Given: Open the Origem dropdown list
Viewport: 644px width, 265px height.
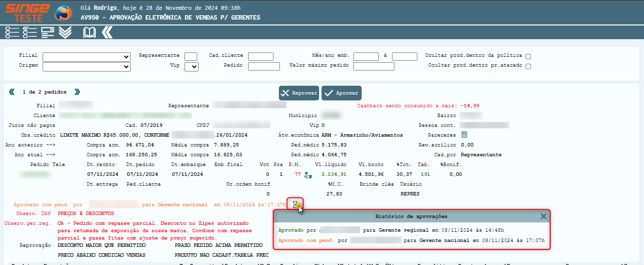Looking at the screenshot, I should click(86, 67).
